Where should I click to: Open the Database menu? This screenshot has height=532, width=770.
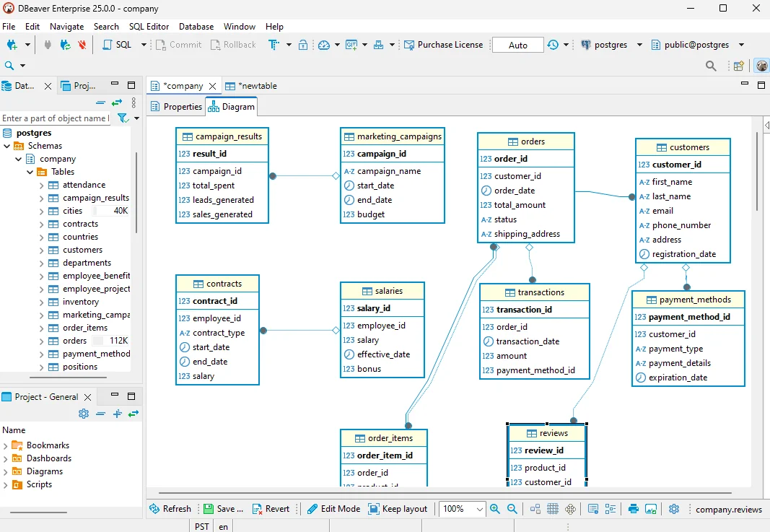(x=196, y=27)
